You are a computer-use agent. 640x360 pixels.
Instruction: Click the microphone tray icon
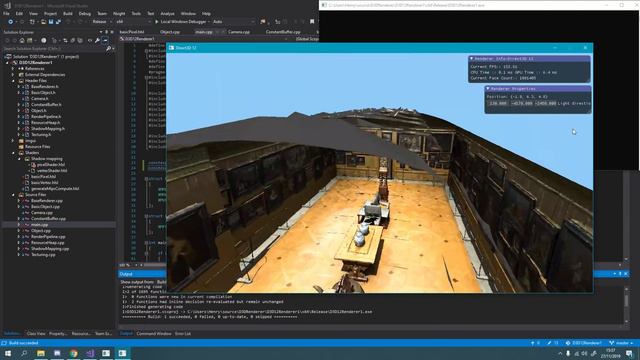point(568,353)
